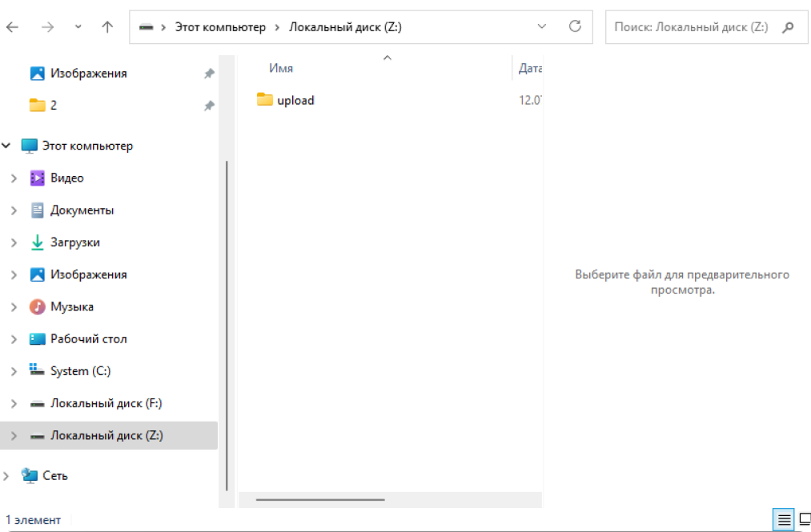
Task: Expand the System (C:) drive node
Action: 14,371
